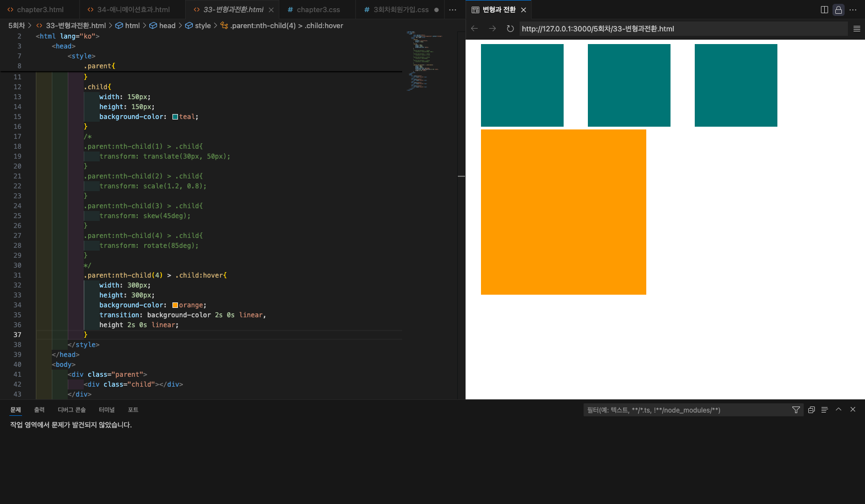865x504 pixels.
Task: Click the preview URL address field
Action: tap(683, 29)
